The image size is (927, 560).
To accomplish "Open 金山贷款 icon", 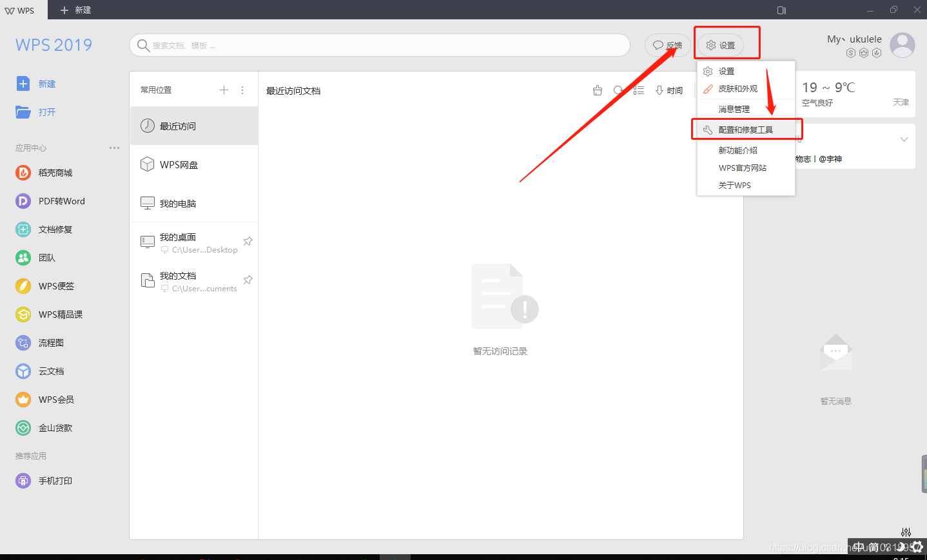I will point(23,428).
